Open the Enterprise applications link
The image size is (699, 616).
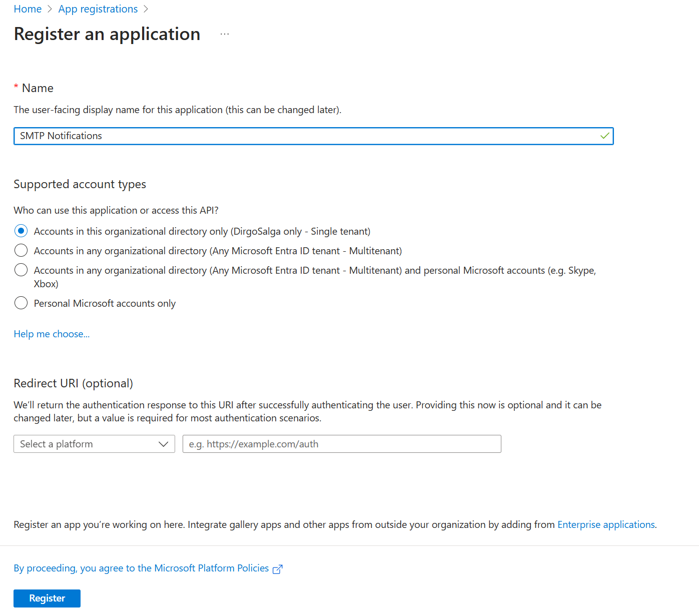pos(606,524)
